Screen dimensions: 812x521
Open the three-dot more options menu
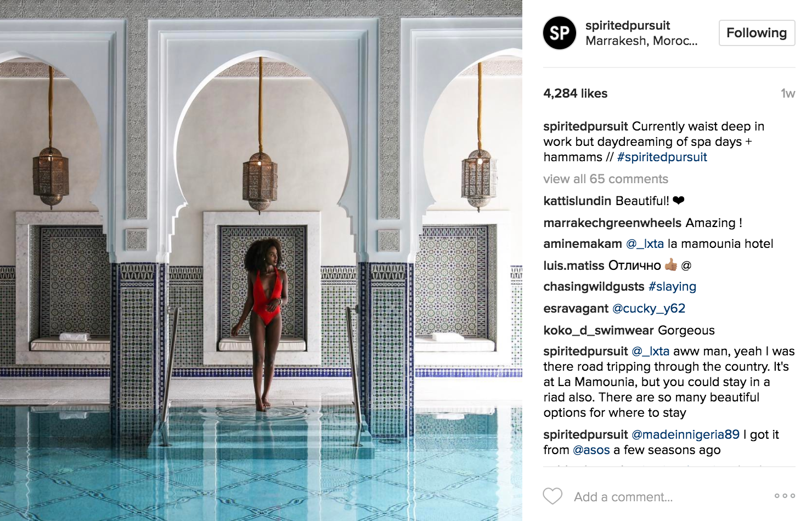(x=785, y=496)
